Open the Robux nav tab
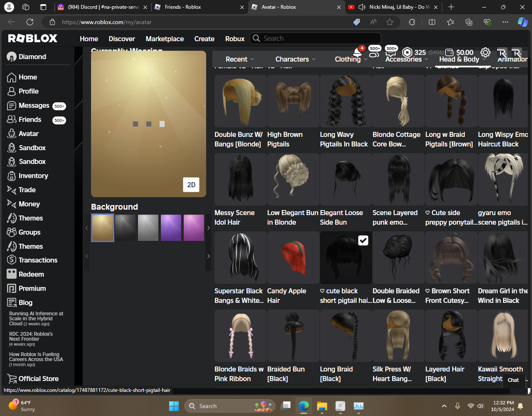Screen dimensions: 532x416 (x=235, y=39)
